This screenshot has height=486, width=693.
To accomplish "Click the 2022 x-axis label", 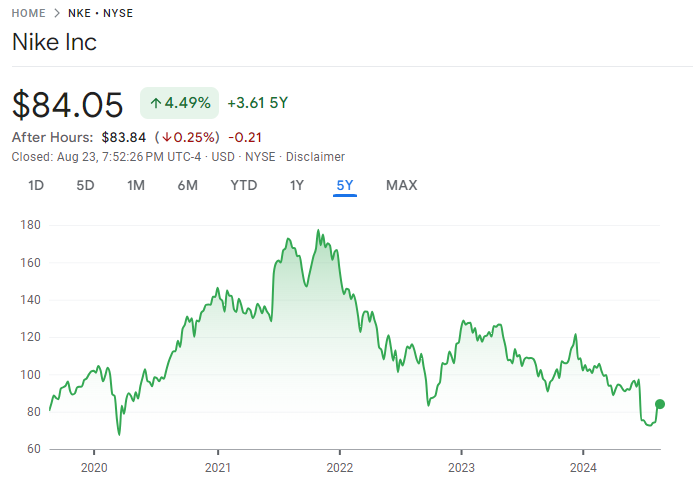I will point(339,467).
